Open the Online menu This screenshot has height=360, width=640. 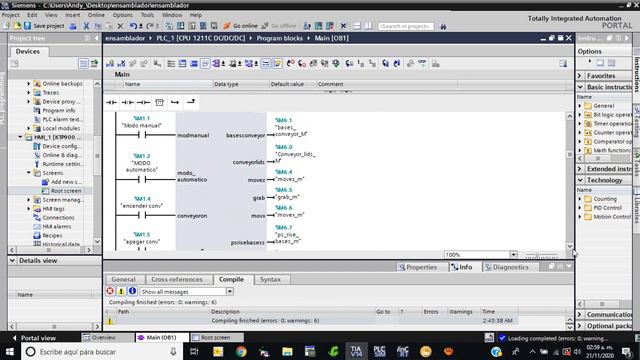pos(96,15)
